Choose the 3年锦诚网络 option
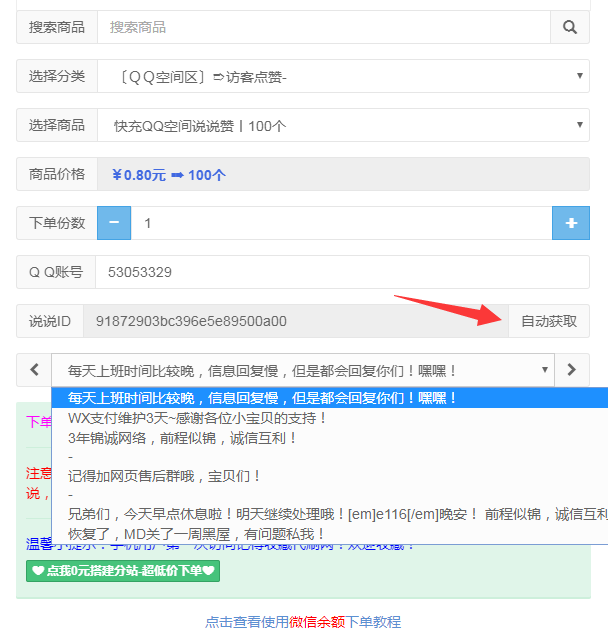 [x=183, y=437]
